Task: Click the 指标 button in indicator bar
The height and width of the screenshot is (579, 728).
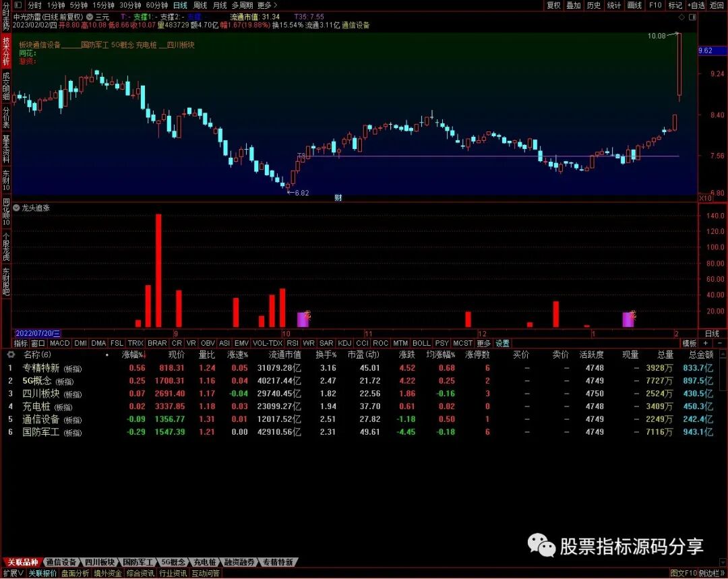Action: (20, 343)
